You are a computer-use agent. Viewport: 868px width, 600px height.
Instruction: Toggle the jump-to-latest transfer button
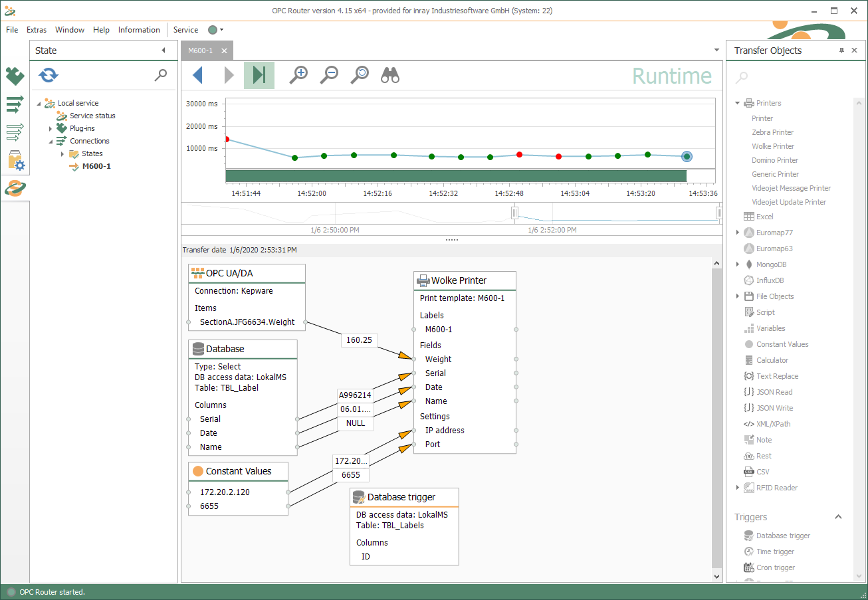click(259, 75)
